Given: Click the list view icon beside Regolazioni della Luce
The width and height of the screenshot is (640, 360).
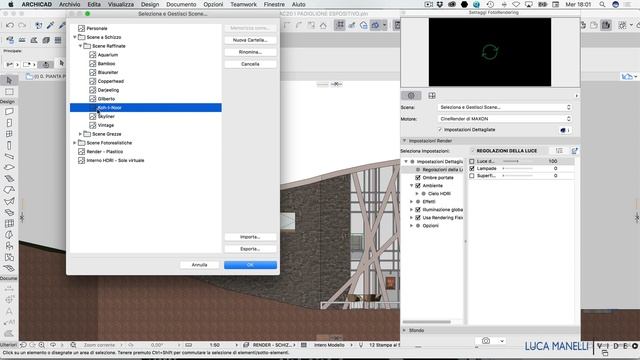Looking at the screenshot, I should click(x=559, y=151).
